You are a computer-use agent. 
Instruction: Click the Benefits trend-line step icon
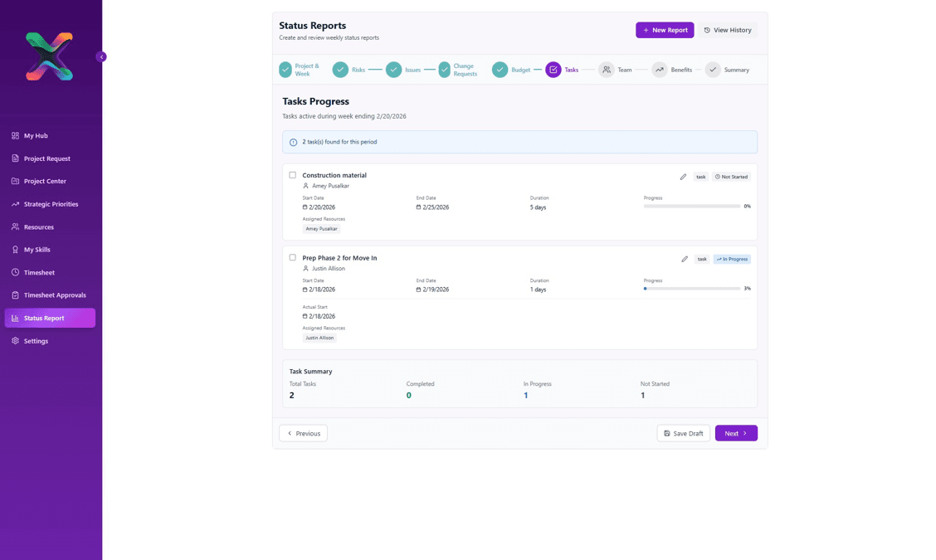point(660,70)
